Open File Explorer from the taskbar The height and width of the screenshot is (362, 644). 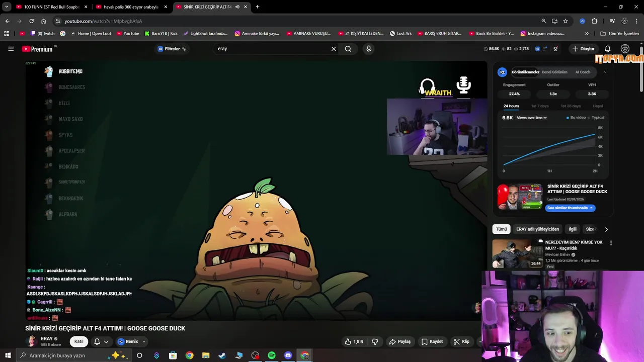[x=206, y=355]
